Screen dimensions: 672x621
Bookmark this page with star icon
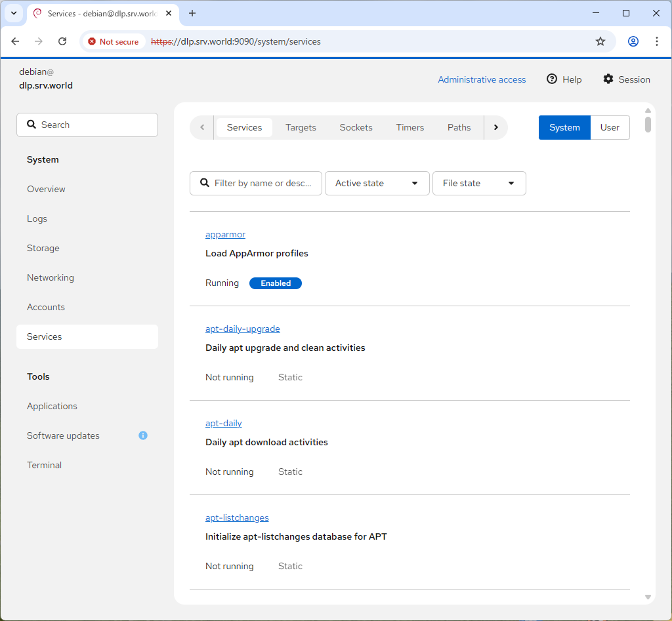[600, 41]
